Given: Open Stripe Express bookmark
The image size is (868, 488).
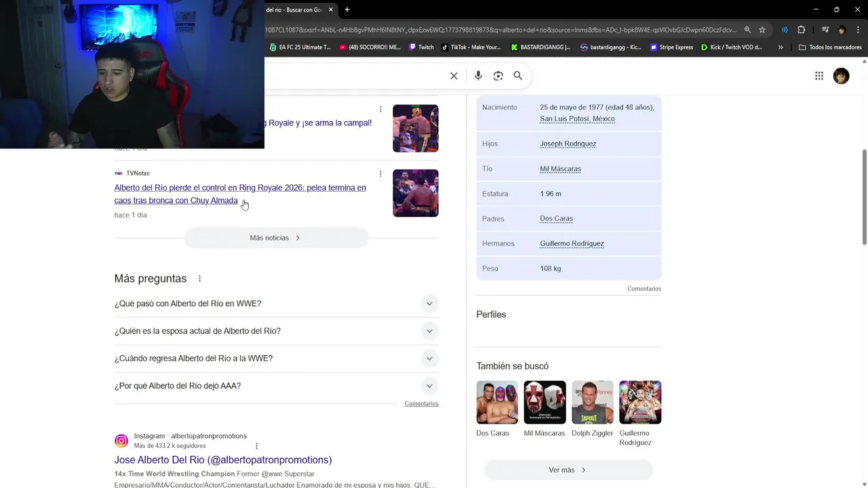Looking at the screenshot, I should pyautogui.click(x=672, y=47).
